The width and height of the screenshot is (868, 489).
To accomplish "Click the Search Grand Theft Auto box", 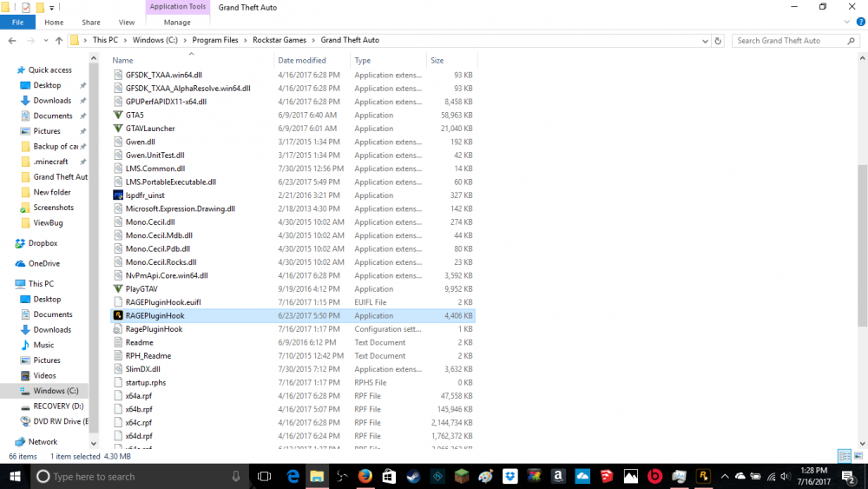I will pyautogui.click(x=795, y=41).
